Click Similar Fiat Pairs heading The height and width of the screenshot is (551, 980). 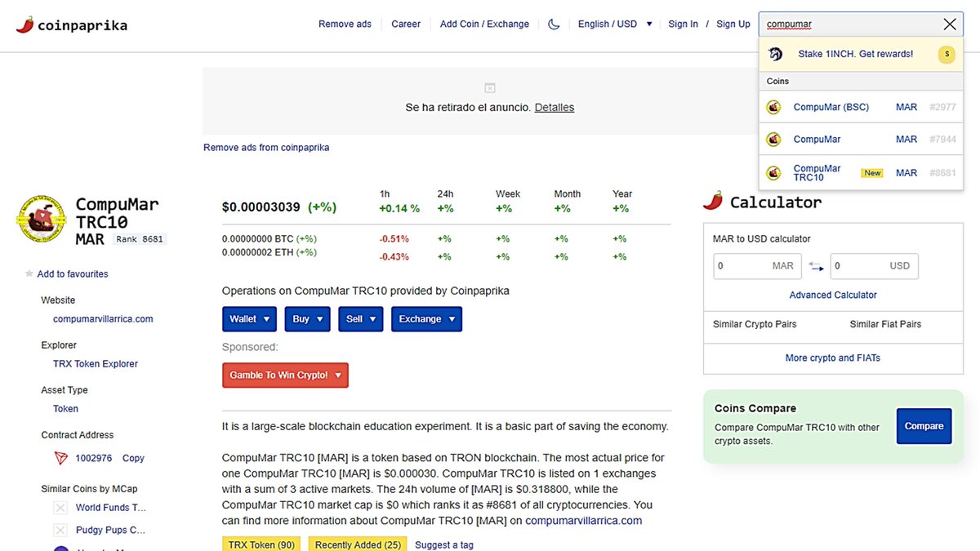tap(885, 325)
